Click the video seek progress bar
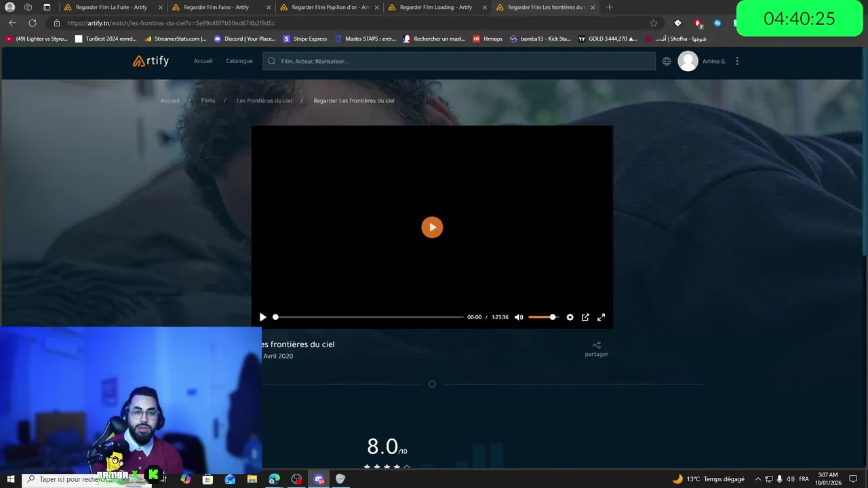This screenshot has height=488, width=868. 369,317
